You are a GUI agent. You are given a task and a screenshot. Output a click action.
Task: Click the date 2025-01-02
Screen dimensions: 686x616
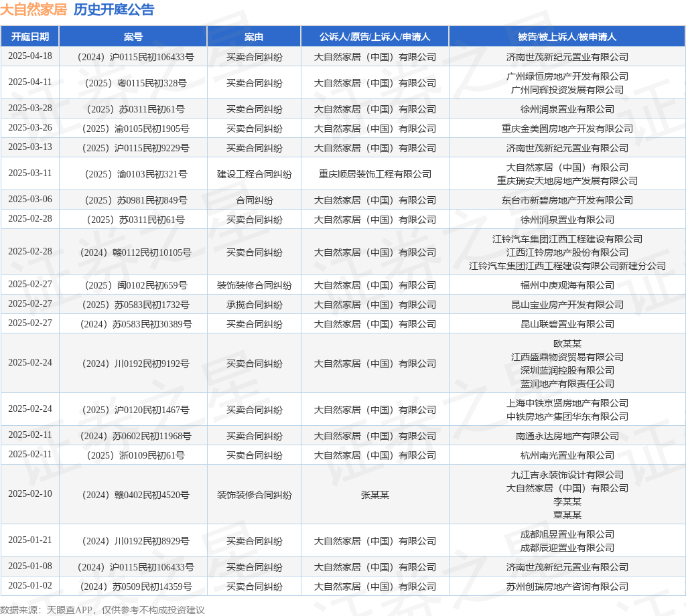(29, 585)
